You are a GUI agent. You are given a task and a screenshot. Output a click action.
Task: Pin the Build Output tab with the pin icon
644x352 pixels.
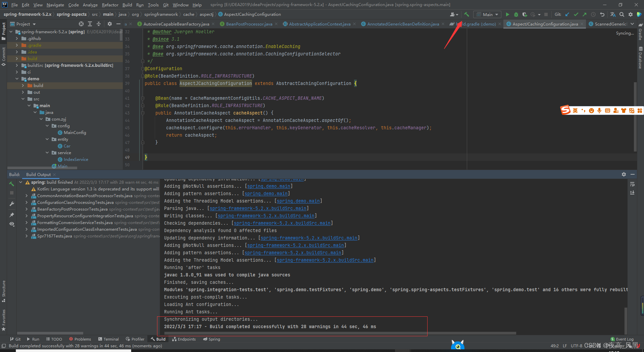(x=12, y=215)
